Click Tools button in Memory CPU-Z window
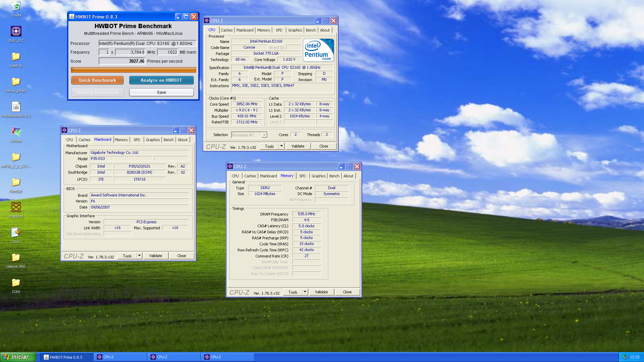This screenshot has height=362, width=644. point(293,292)
